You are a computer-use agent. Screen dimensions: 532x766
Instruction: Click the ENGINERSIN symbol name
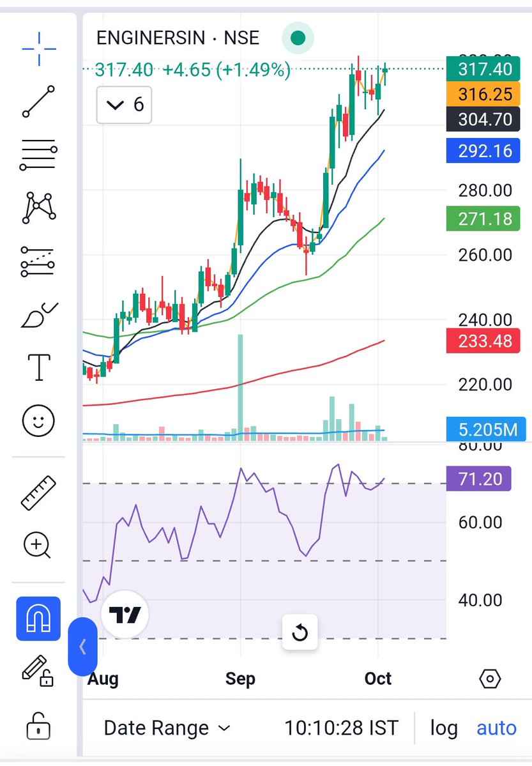[151, 38]
